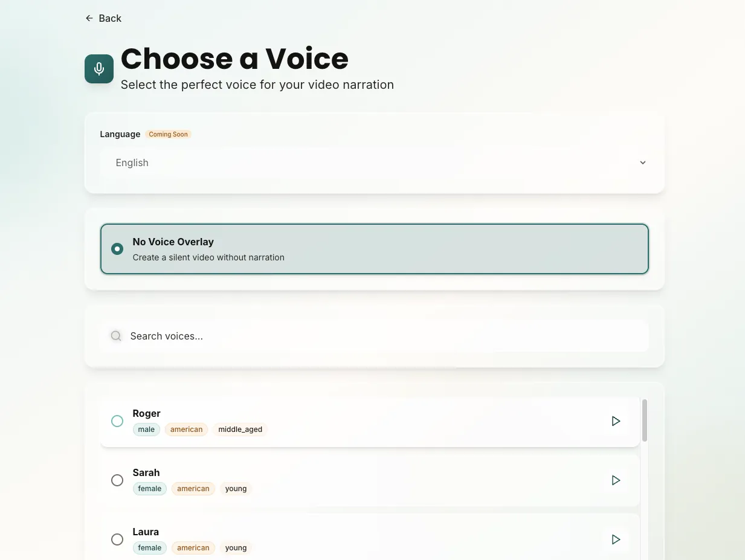Play Sarah's voice sample
745x560 pixels.
[616, 480]
